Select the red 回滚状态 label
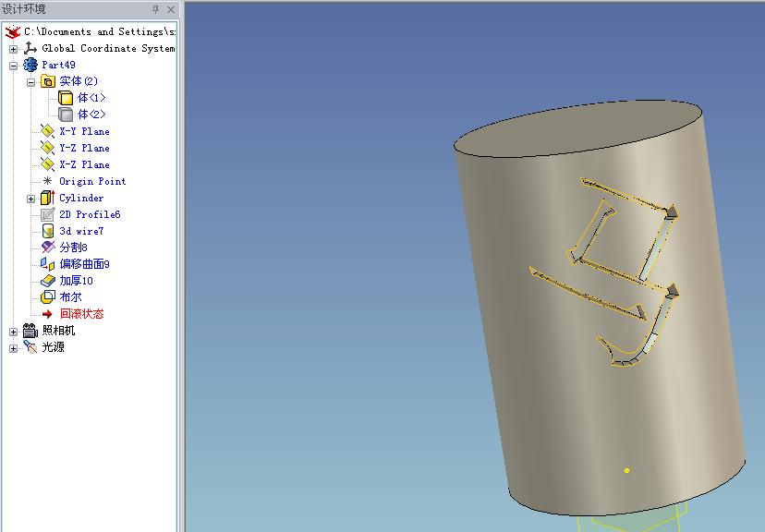The width and height of the screenshot is (765, 532). (82, 313)
